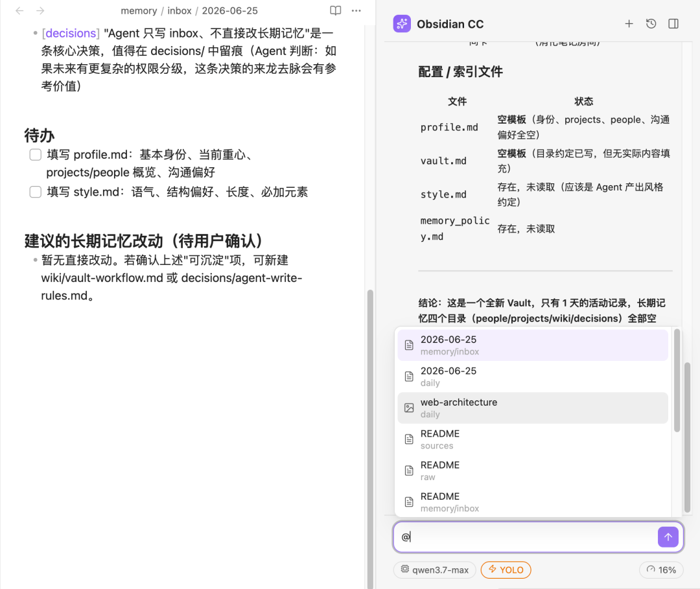
Task: Open the note's more options menu
Action: (356, 10)
